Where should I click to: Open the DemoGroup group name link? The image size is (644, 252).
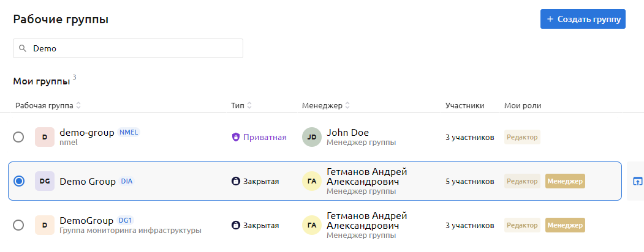pyautogui.click(x=86, y=220)
